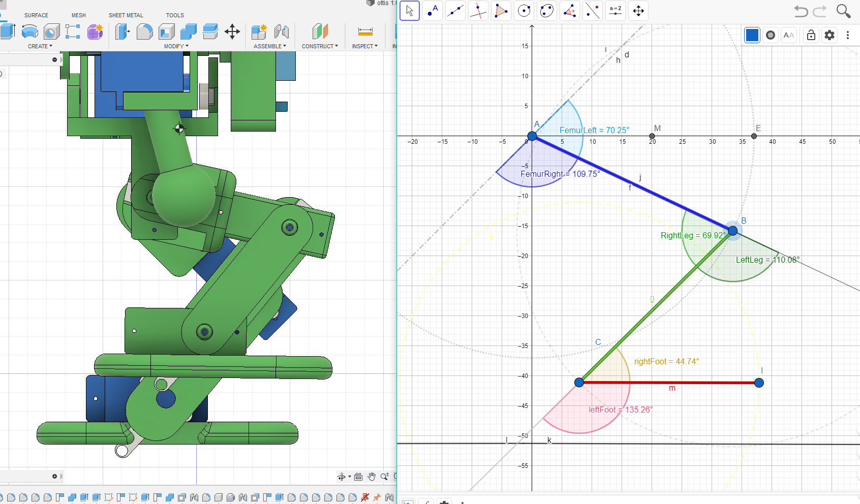Toggle the AA label style option
This screenshot has width=860, height=504.
(789, 35)
